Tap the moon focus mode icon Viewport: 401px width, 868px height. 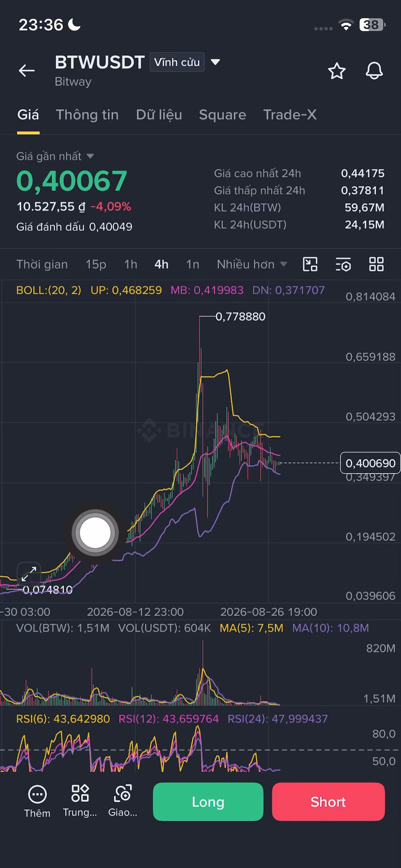[x=74, y=24]
